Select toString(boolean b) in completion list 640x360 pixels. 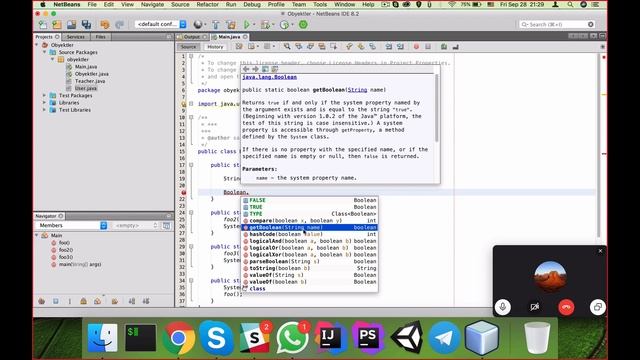pos(310,268)
